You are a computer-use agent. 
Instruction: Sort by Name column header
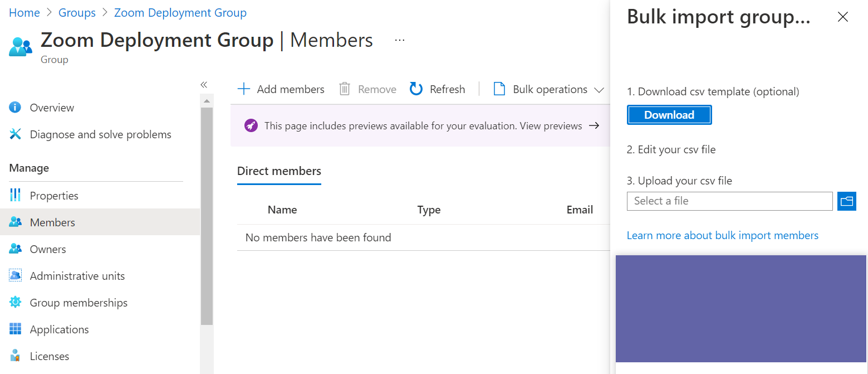[x=282, y=210]
